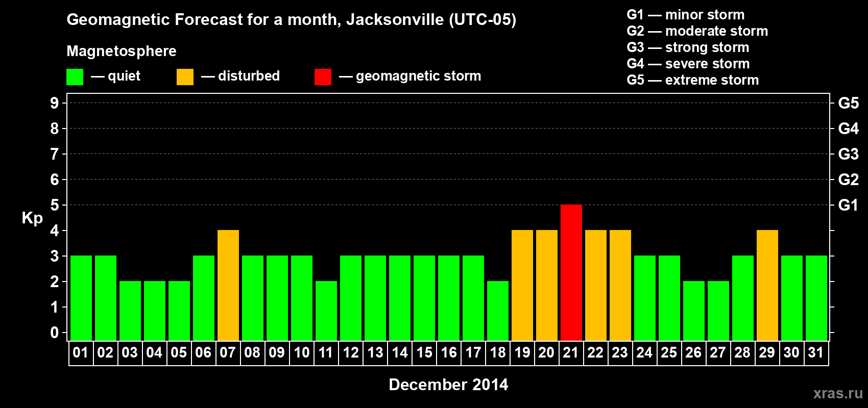The width and height of the screenshot is (868, 408).
Task: Select the green bar for day 31
Action: [816, 298]
